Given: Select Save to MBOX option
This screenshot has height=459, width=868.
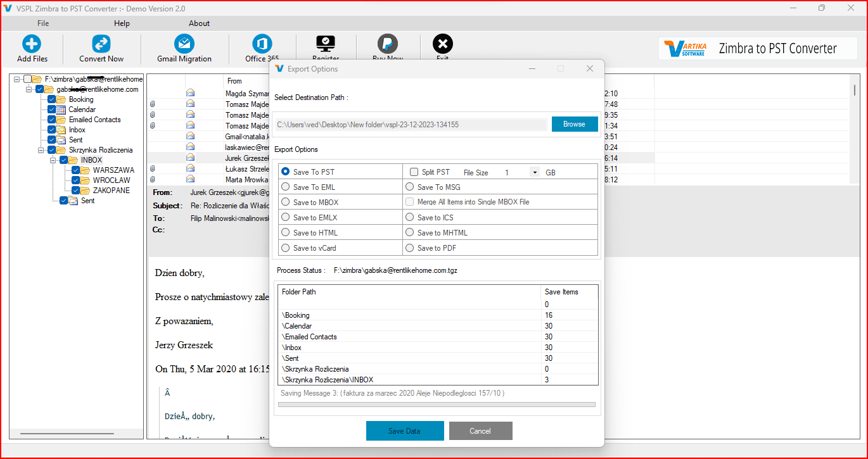Looking at the screenshot, I should [286, 202].
